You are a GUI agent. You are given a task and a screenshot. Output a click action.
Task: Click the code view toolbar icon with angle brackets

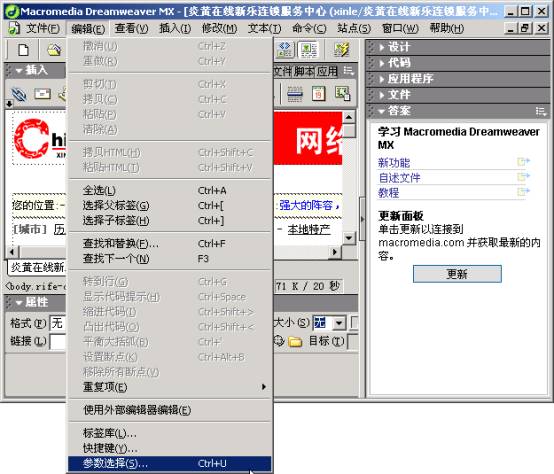[285, 49]
